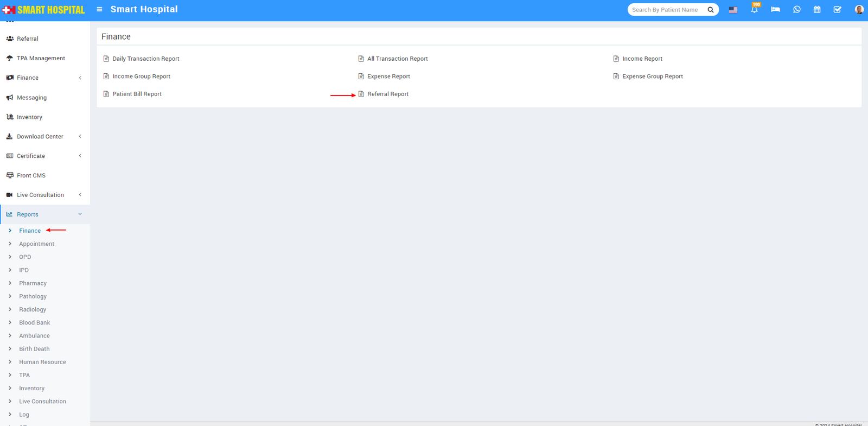
Task: Open the Expense Group Report link
Action: pos(652,77)
